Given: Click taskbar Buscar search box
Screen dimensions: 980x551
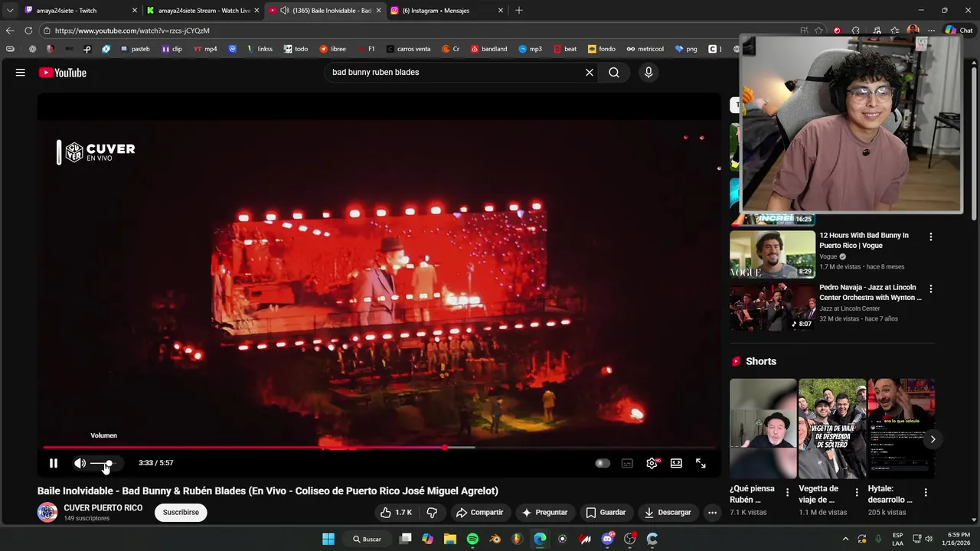Looking at the screenshot, I should 367,539.
